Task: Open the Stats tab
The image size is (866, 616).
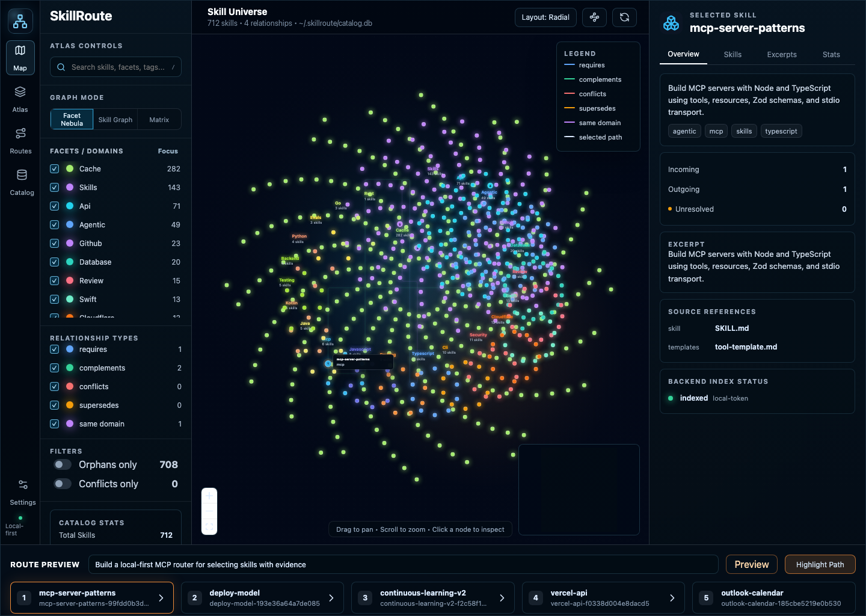Action: (831, 55)
